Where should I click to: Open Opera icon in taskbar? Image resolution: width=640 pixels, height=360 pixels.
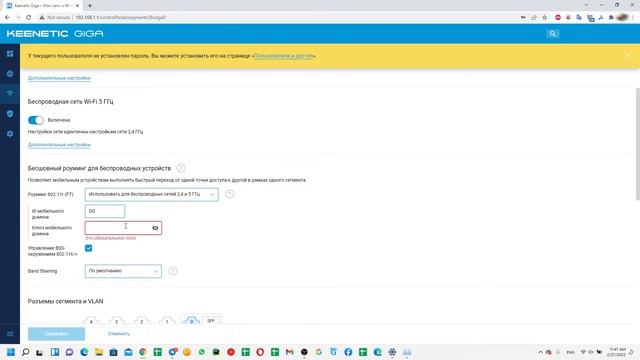pyautogui.click(x=260, y=352)
